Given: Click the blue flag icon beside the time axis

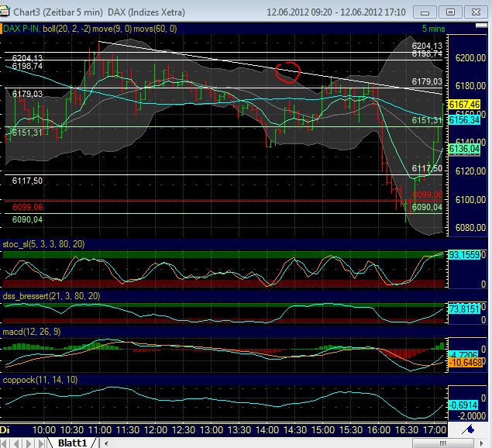Looking at the screenshot, I should [x=469, y=429].
